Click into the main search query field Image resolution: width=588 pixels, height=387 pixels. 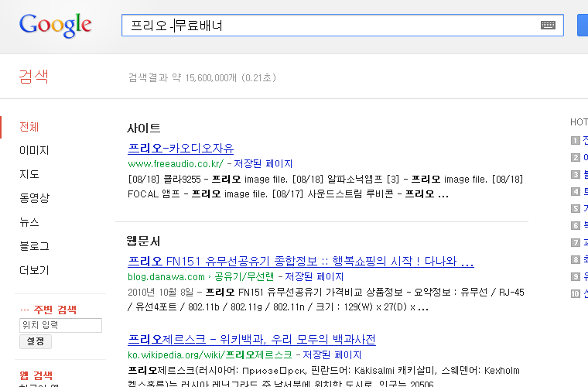point(325,25)
